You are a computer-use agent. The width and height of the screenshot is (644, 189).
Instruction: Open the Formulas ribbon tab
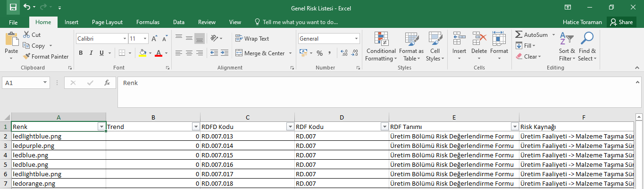pos(148,22)
